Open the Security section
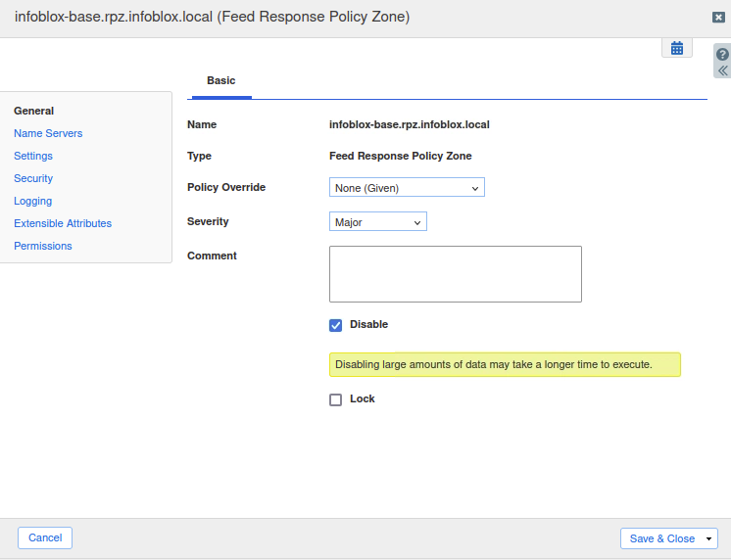Screen dimensions: 731x560 (x=33, y=178)
